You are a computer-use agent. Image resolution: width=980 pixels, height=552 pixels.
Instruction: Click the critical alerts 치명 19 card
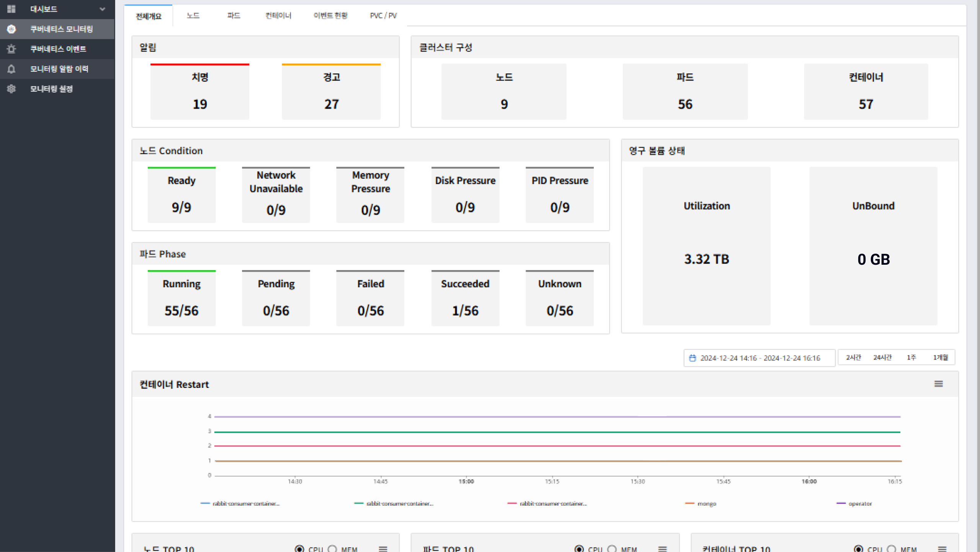(200, 92)
